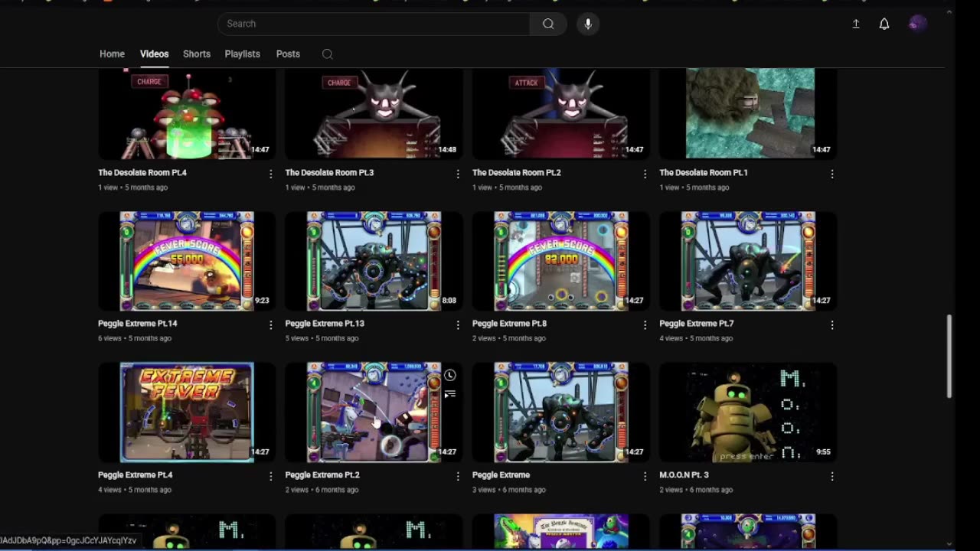Click the 9:23 duration badge
The width and height of the screenshot is (980, 551).
(x=262, y=301)
